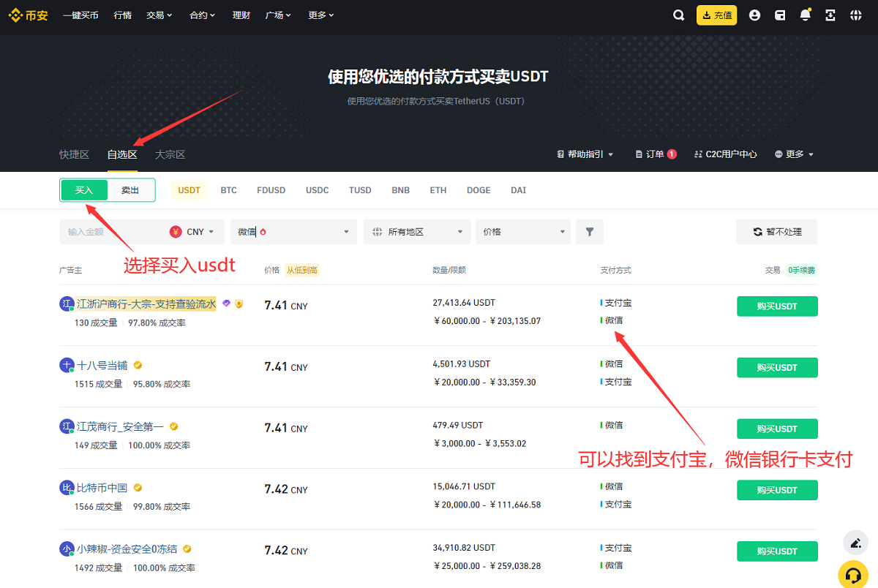878x588 pixels.
Task: Click 购买USDT for 江茂商行_安全第一 row
Action: coord(777,429)
